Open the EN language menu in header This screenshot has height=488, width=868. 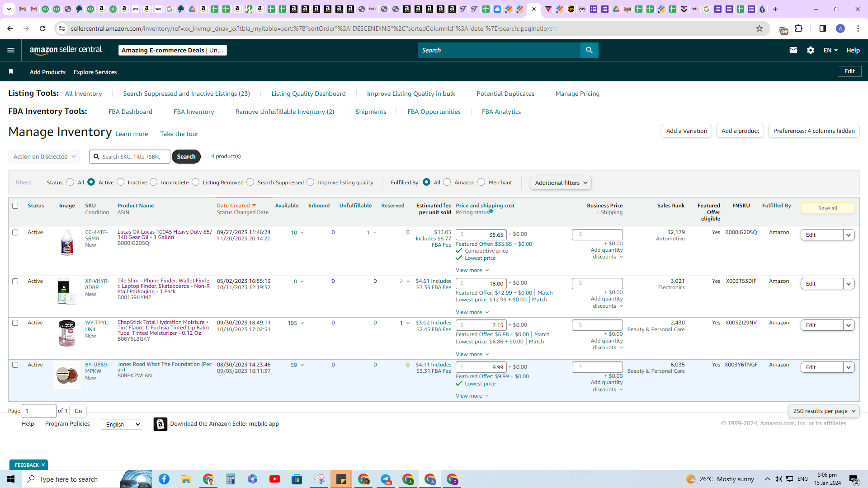pos(830,50)
